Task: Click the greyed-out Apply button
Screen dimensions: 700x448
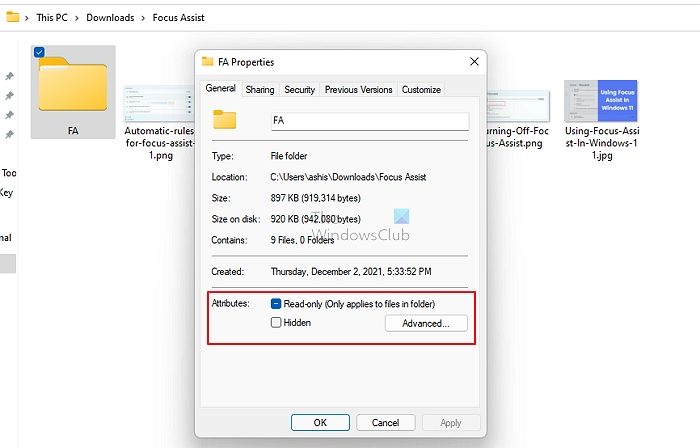Action: coord(451,423)
